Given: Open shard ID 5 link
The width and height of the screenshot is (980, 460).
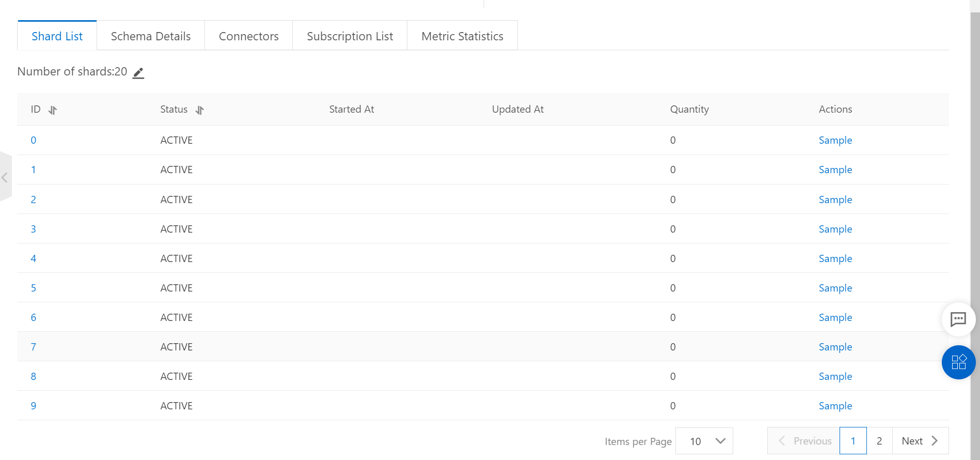Looking at the screenshot, I should pos(34,288).
